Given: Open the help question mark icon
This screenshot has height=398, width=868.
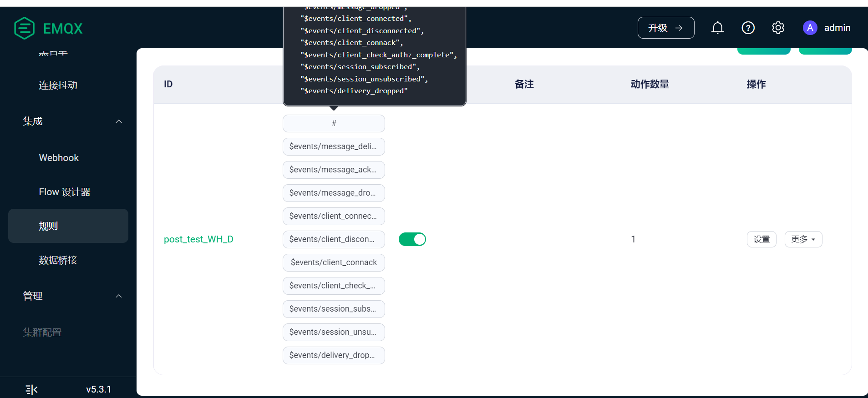Looking at the screenshot, I should click(x=748, y=28).
